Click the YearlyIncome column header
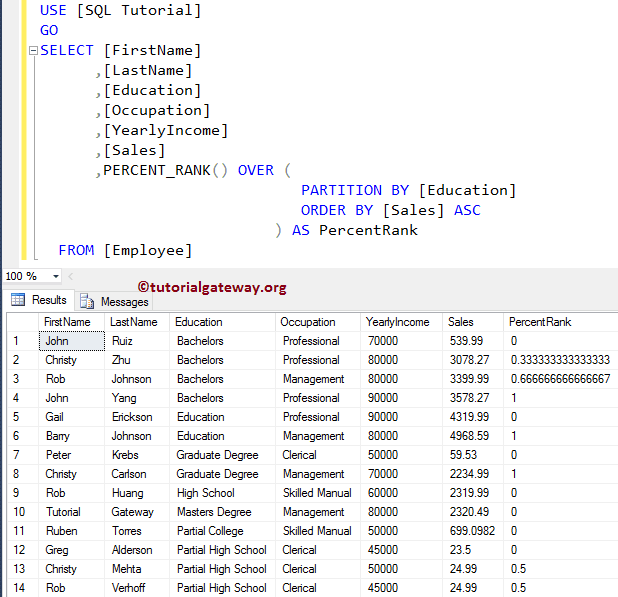 (401, 322)
